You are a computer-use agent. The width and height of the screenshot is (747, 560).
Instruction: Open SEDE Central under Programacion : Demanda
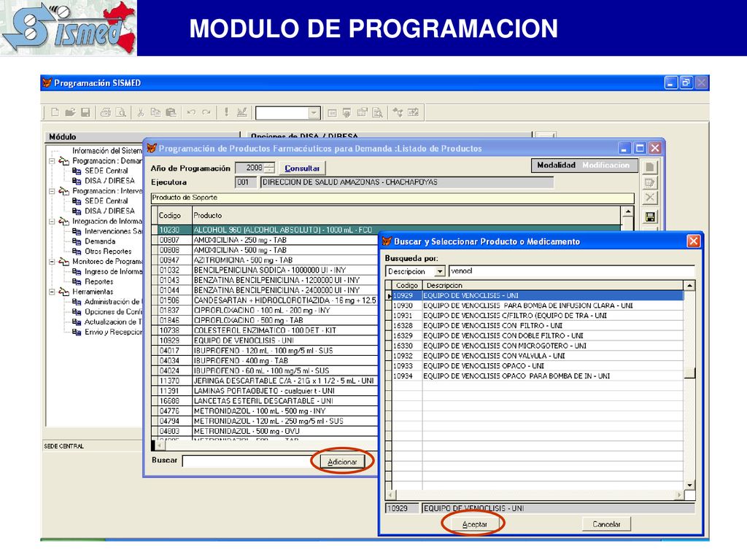click(106, 171)
